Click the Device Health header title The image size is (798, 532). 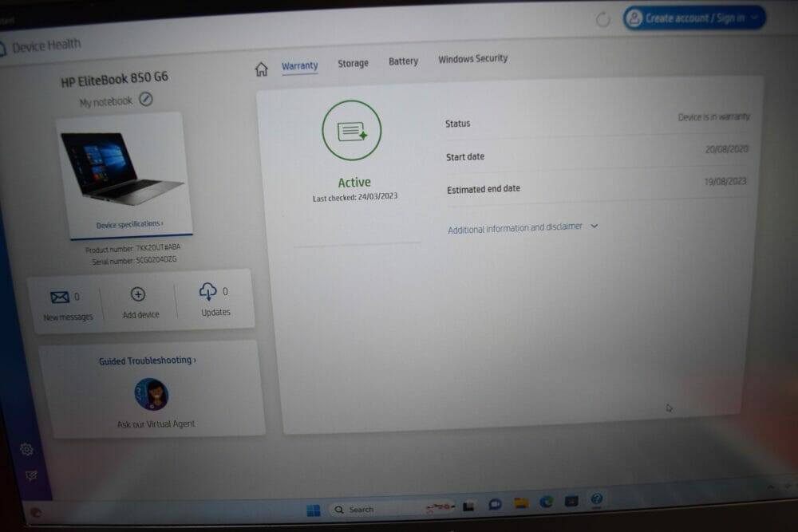46,45
